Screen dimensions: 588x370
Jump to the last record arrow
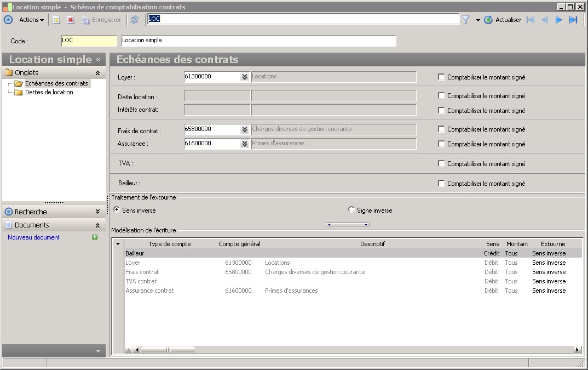point(573,20)
